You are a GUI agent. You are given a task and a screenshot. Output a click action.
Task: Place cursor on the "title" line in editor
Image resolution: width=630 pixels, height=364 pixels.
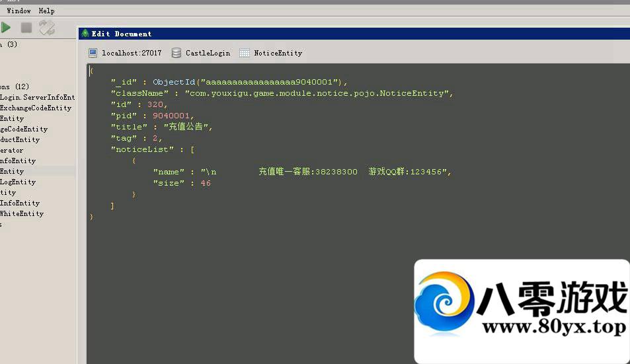coord(162,127)
